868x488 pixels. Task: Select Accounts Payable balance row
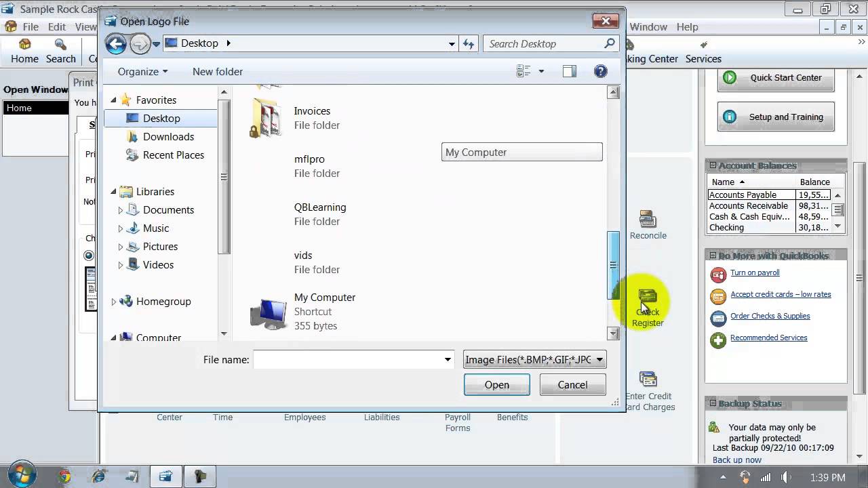coord(769,195)
